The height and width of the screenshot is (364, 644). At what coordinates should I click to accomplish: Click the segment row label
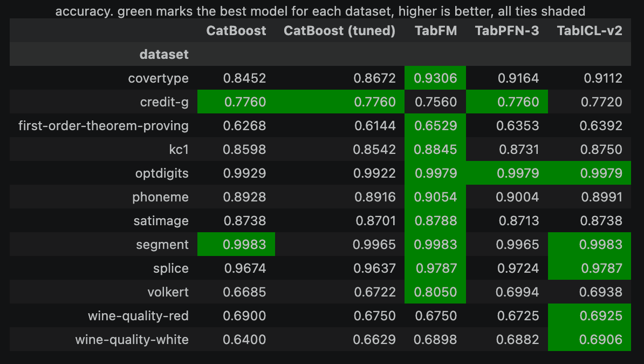tap(162, 245)
